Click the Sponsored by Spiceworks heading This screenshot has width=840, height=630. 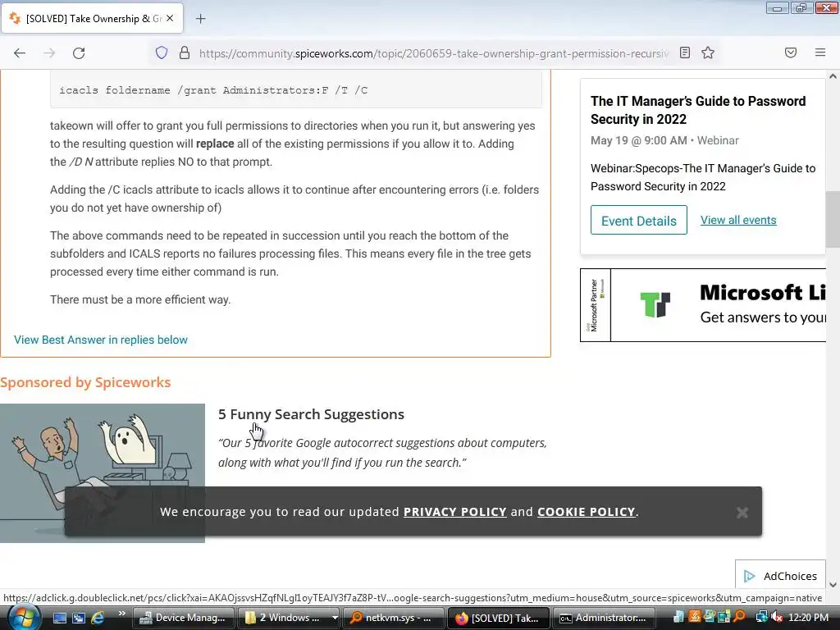[85, 382]
